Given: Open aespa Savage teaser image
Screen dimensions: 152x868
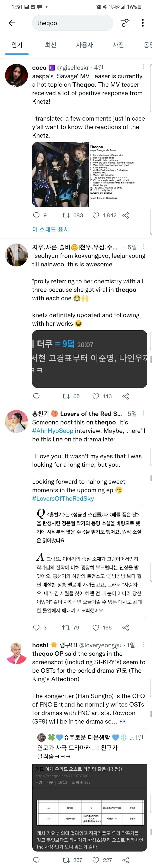Looking at the screenshot, I should point(61,174).
